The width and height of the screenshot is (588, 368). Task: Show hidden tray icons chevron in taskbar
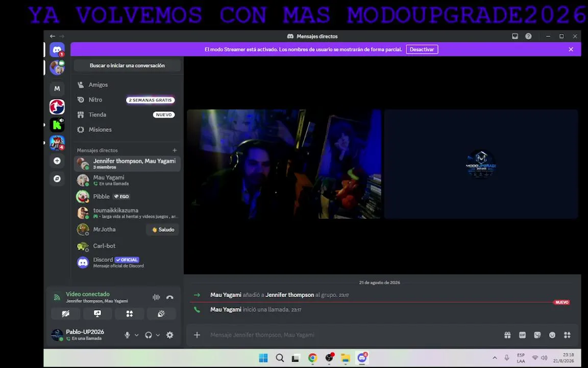pyautogui.click(x=495, y=358)
